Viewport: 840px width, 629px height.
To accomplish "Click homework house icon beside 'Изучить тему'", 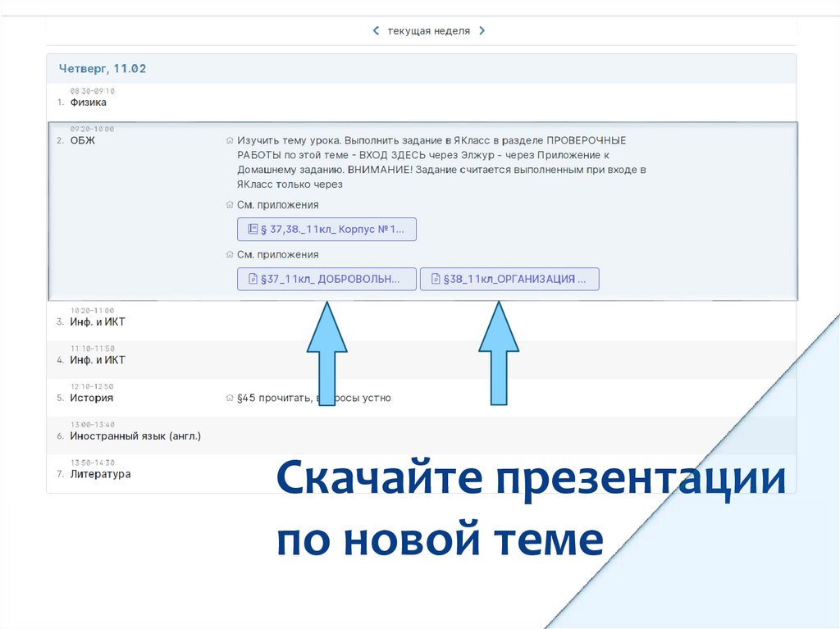I will point(230,140).
